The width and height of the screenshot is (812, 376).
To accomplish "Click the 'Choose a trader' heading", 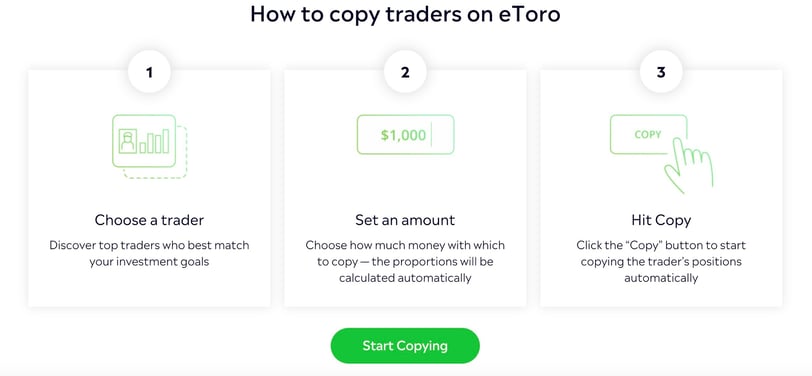I will coord(149,220).
